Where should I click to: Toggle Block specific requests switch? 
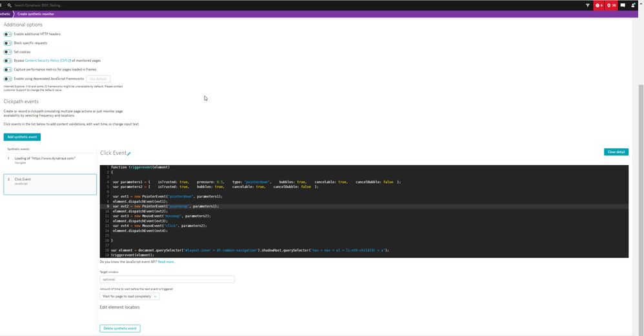click(x=8, y=43)
